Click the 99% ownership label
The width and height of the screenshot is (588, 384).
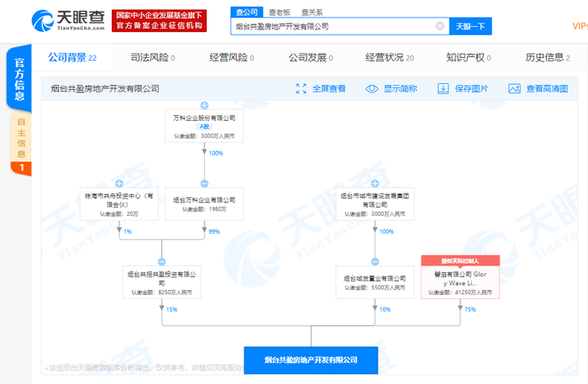point(214,231)
